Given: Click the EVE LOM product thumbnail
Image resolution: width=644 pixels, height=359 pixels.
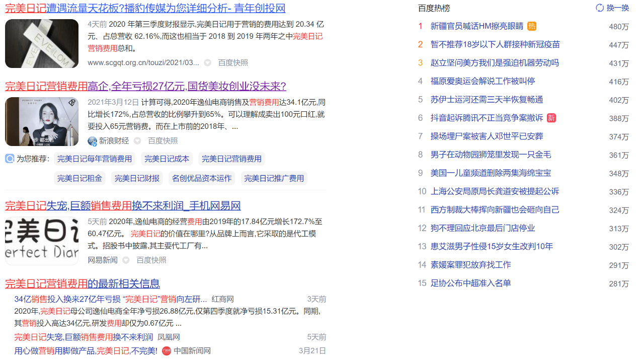Looking at the screenshot, I should (42, 43).
